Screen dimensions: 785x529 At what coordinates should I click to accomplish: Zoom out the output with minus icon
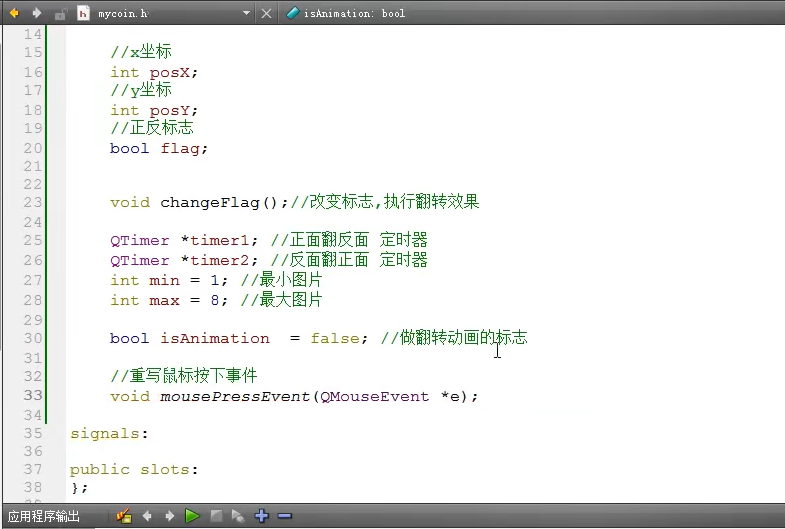pos(284,515)
